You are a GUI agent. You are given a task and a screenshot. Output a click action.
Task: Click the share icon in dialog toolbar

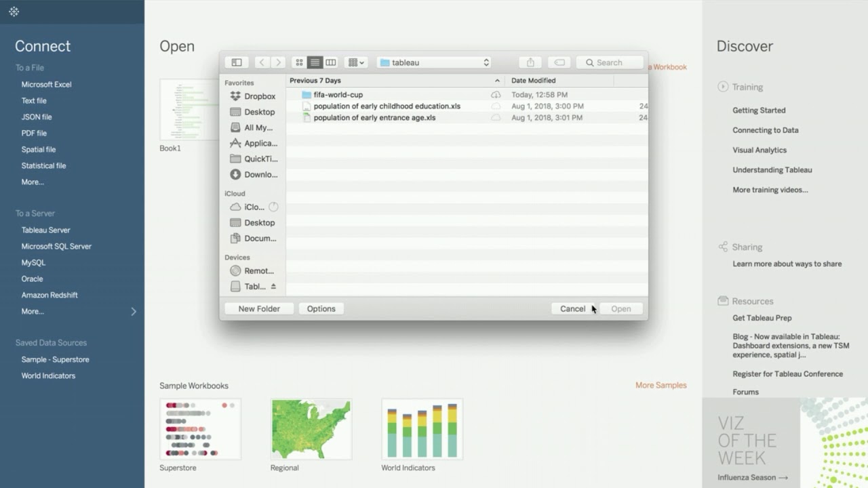tap(530, 62)
